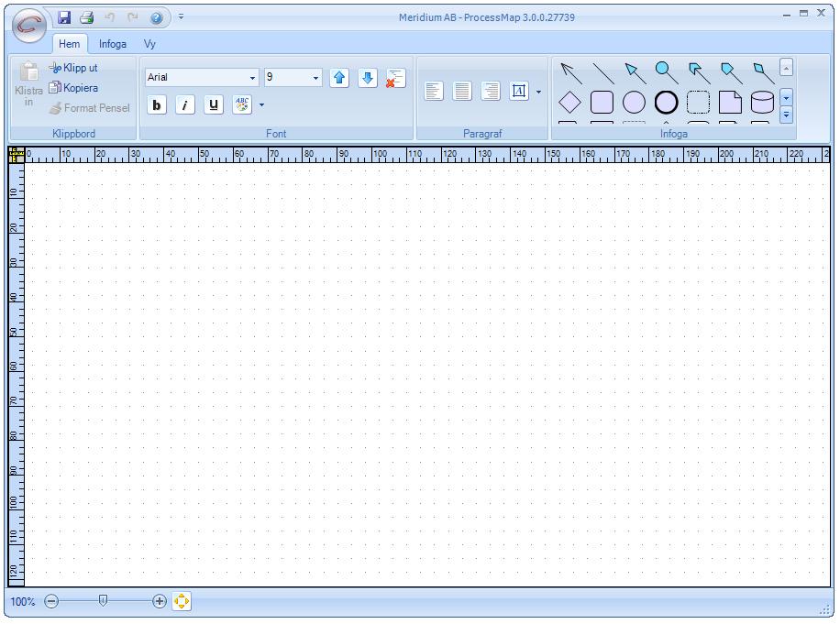The width and height of the screenshot is (840, 624).
Task: Select the Format Pensel tool
Action: pos(90,108)
